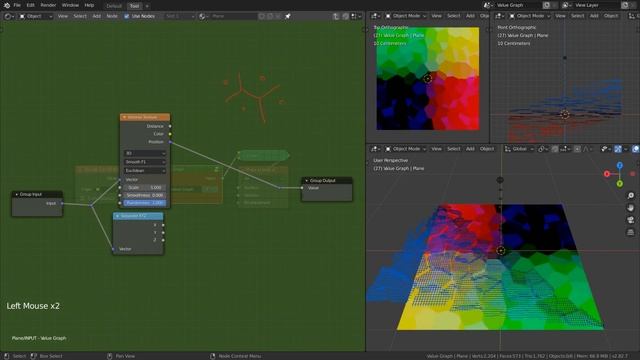The height and width of the screenshot is (360, 640).
Task: Open Add menu in front orthographic viewport
Action: pyautogui.click(x=594, y=16)
